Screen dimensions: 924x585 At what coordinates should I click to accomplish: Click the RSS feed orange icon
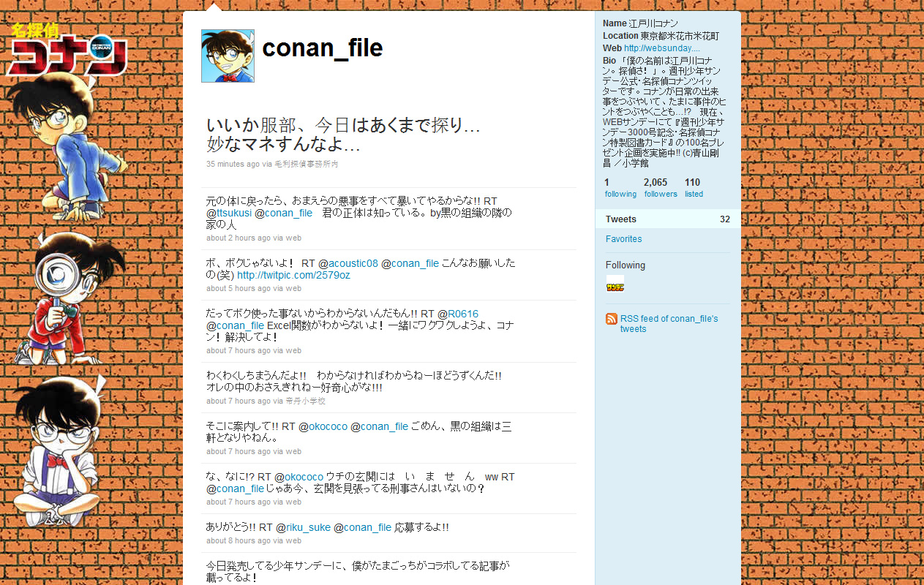612,319
